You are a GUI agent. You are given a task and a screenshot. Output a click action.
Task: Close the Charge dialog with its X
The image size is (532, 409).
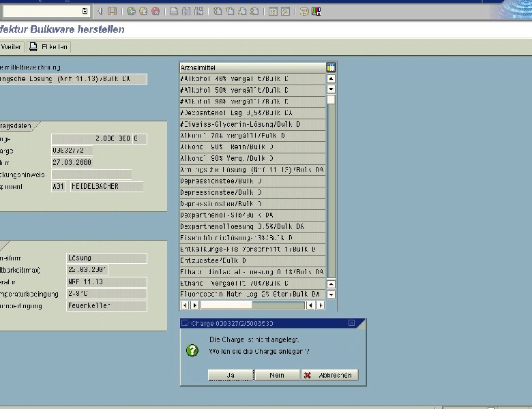tap(351, 322)
